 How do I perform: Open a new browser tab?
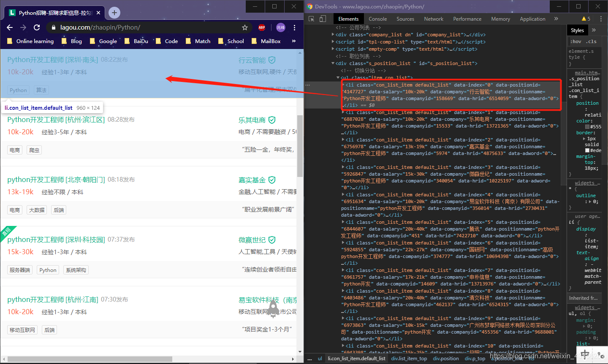click(x=114, y=13)
